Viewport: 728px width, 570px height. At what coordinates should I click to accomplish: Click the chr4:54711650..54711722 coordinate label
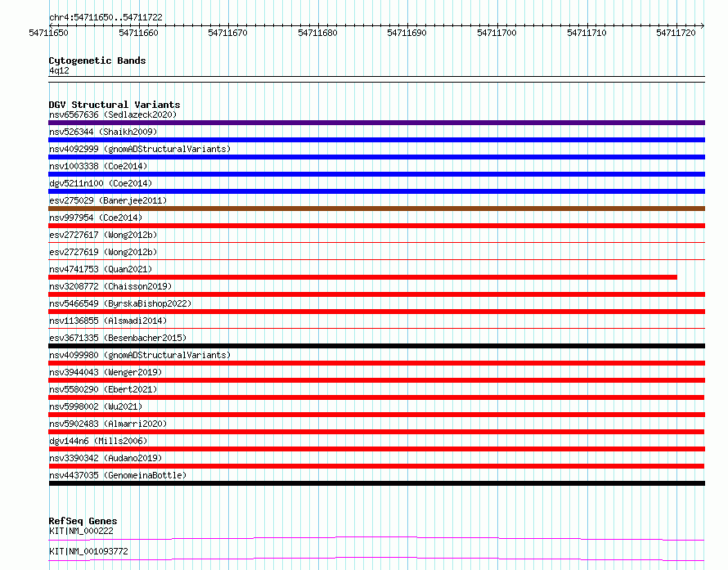(106, 17)
